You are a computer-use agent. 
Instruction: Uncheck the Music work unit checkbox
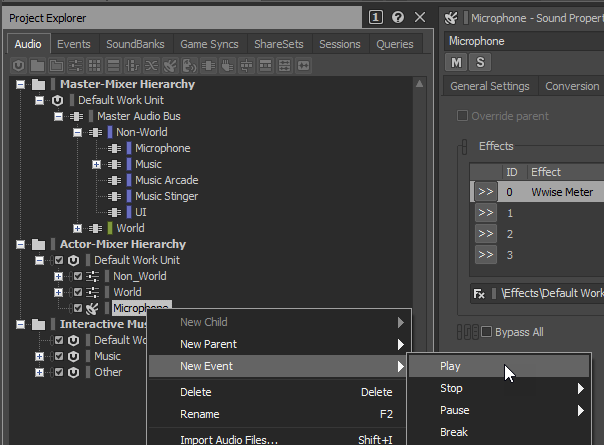click(58, 356)
